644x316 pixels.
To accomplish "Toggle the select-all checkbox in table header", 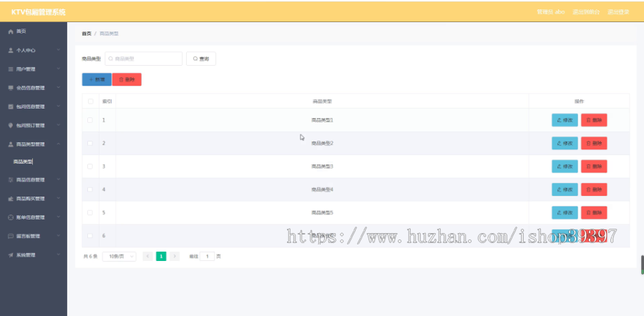I will pyautogui.click(x=90, y=101).
